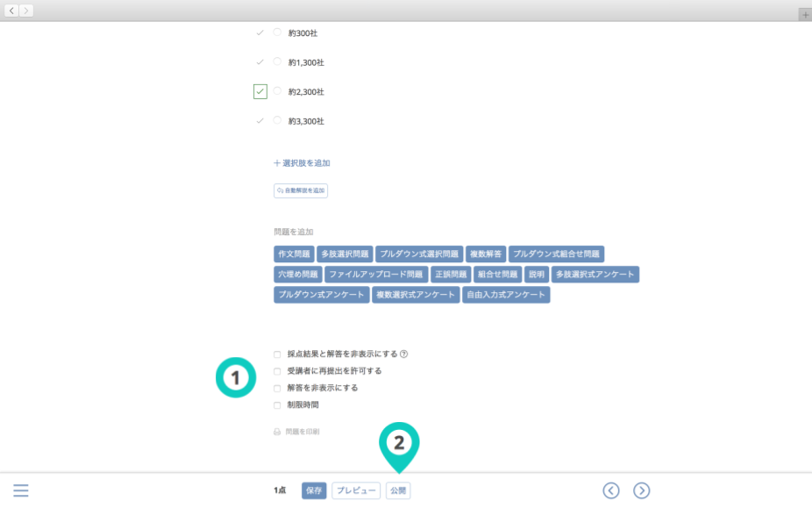Click 選択肢を追加 to add a choice
Image resolution: width=812 pixels, height=508 pixels.
tap(302, 163)
